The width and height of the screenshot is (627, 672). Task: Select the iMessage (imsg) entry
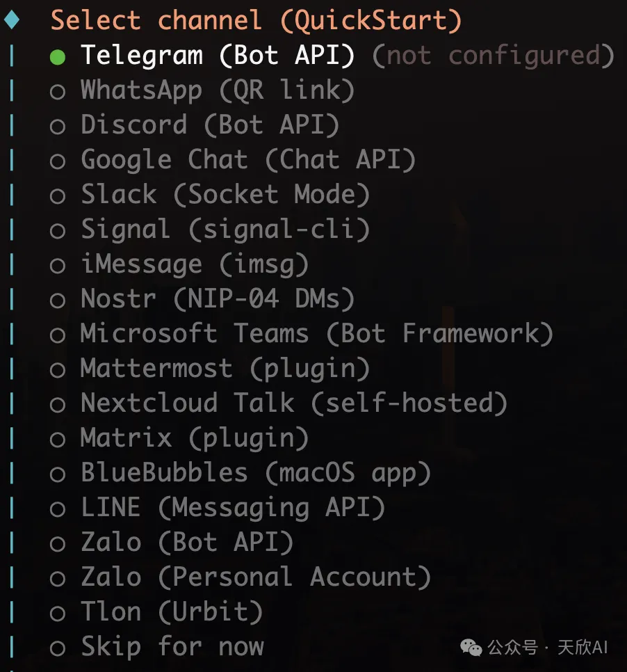[194, 264]
